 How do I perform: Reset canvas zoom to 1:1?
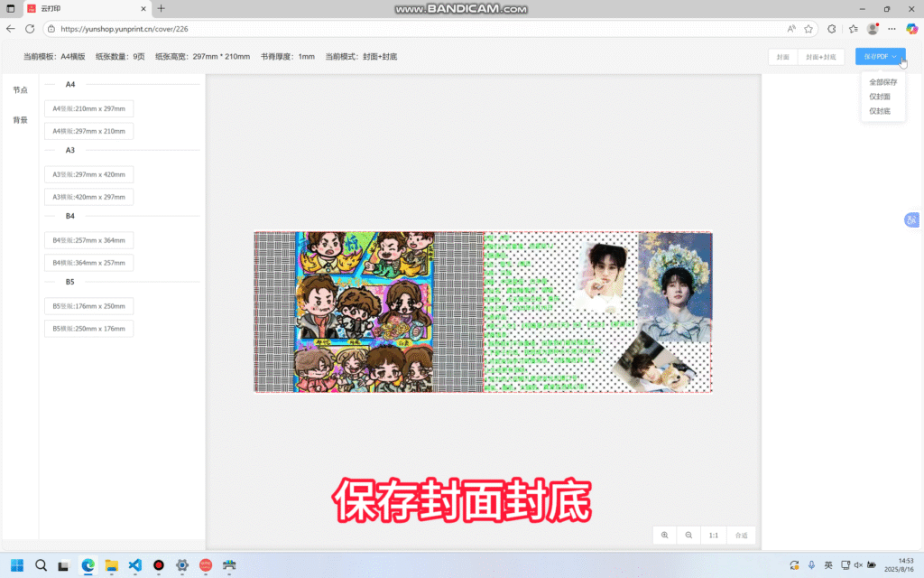[x=714, y=535]
